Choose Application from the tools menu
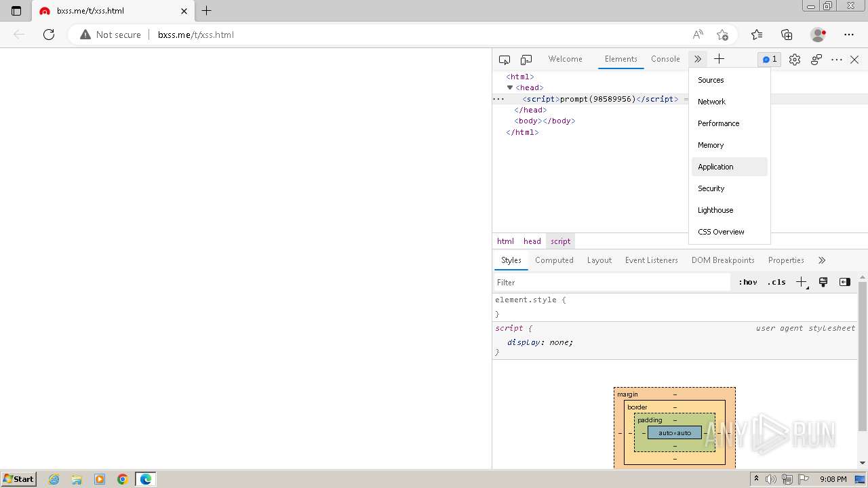This screenshot has height=488, width=868. (730, 167)
